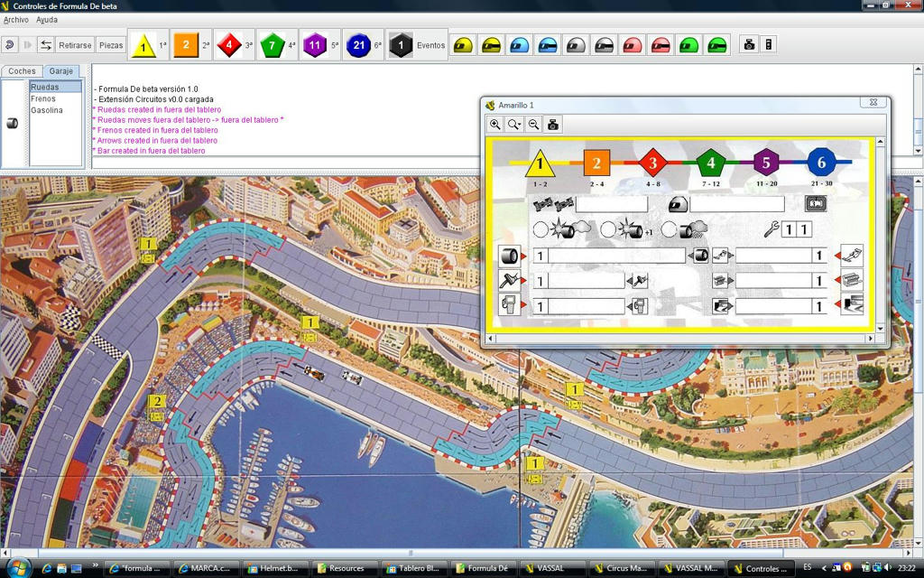This screenshot has height=578, width=924.
Task: Roll the purple 5th gear die
Action: click(315, 45)
